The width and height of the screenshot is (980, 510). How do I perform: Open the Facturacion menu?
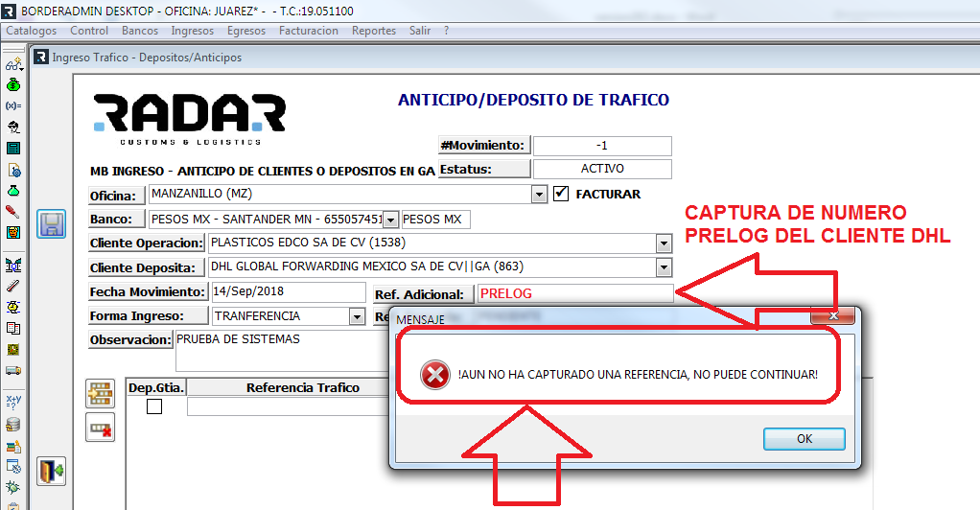[x=309, y=31]
